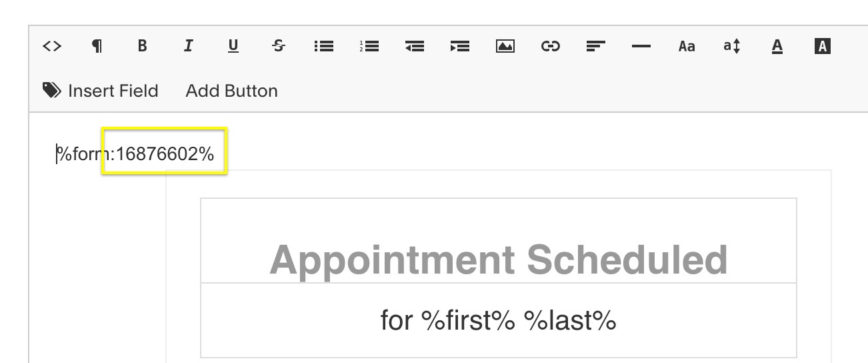
Task: Insert a numbered list
Action: point(369,46)
